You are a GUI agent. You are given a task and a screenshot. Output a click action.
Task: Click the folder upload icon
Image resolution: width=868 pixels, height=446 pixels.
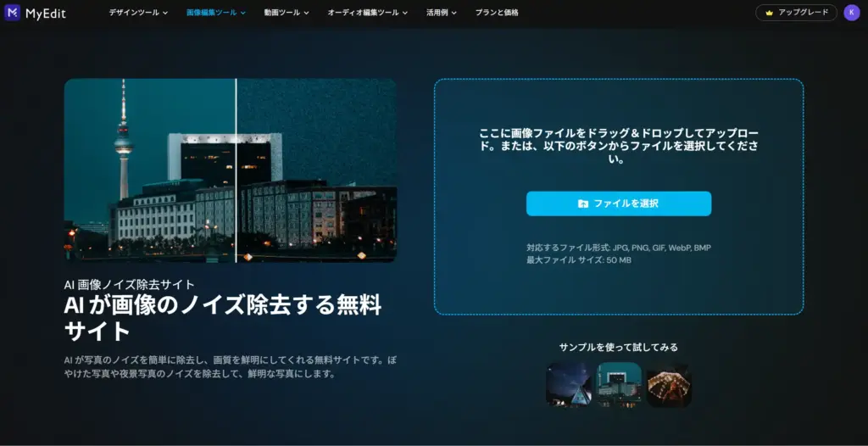583,203
